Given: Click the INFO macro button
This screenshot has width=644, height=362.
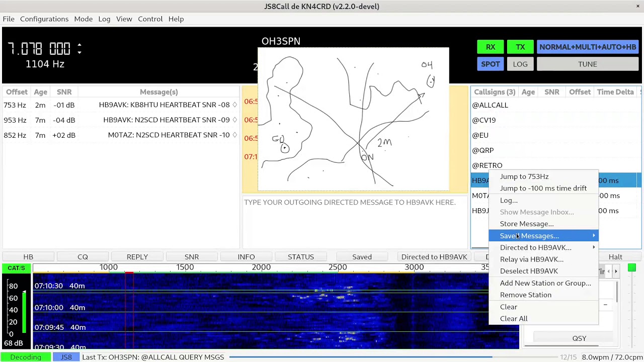Looking at the screenshot, I should tap(246, 257).
